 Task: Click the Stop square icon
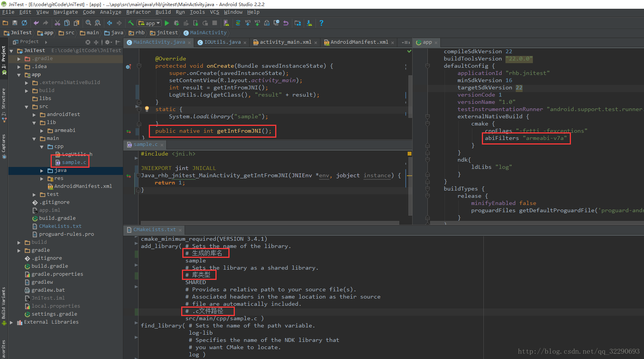pos(215,23)
